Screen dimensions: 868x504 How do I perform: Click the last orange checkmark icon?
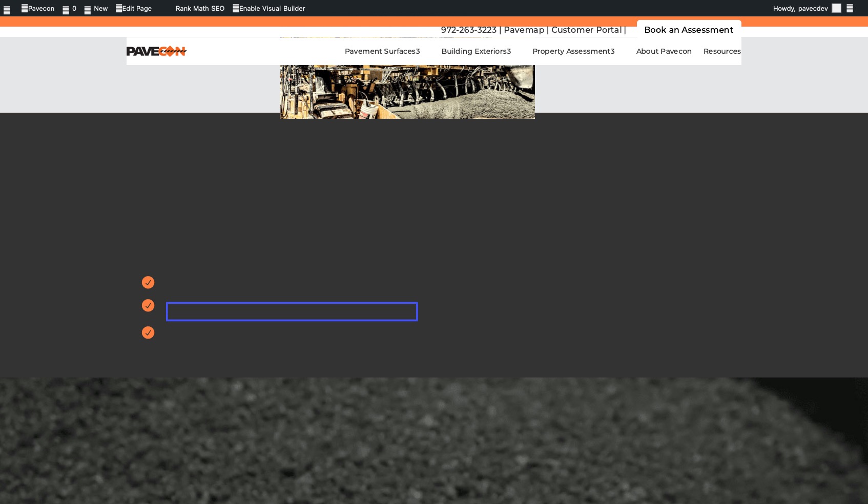[x=148, y=333]
